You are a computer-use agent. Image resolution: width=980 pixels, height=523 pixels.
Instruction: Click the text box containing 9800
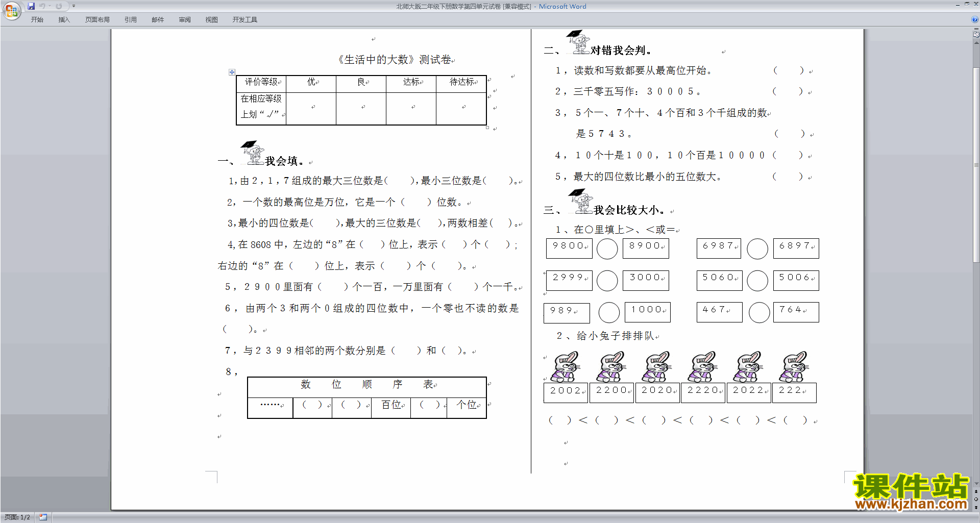point(569,248)
